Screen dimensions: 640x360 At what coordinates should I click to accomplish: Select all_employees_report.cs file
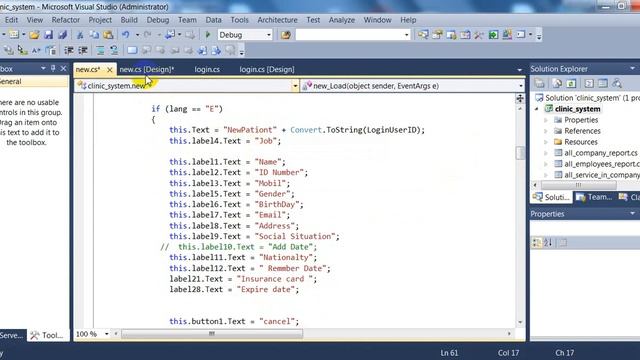tap(601, 164)
